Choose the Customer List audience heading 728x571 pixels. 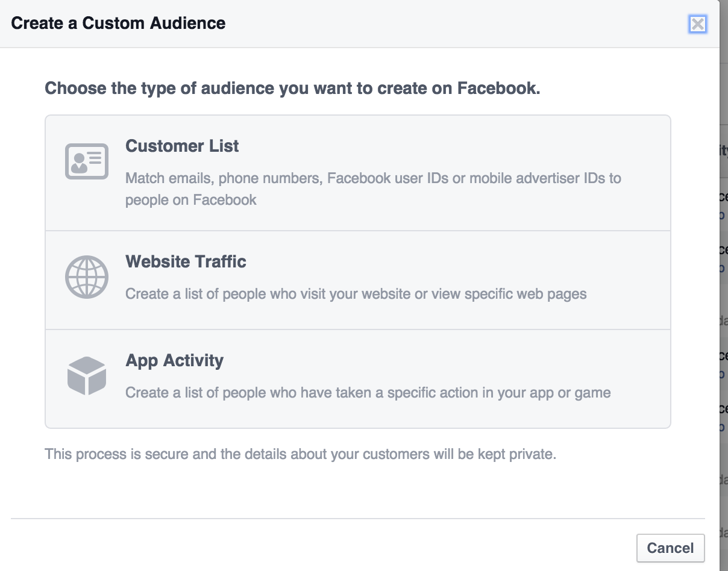point(182,146)
